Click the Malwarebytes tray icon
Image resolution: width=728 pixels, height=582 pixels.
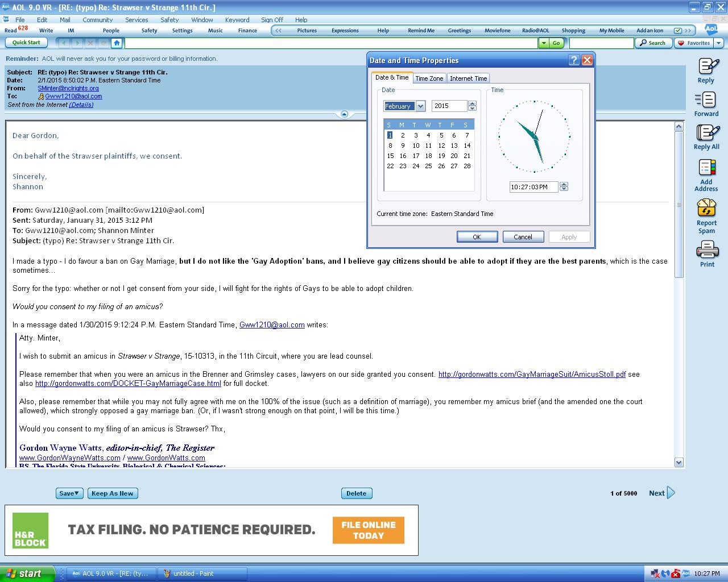coord(665,573)
